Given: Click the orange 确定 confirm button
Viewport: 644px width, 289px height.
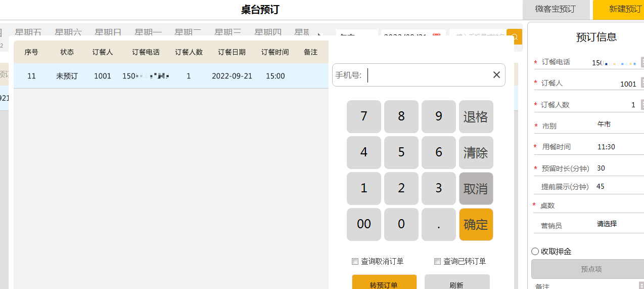Looking at the screenshot, I should 476,224.
